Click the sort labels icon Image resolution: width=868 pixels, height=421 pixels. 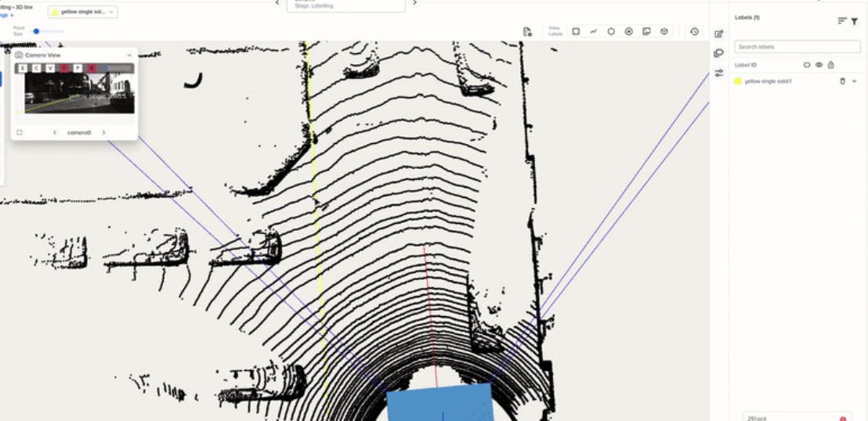click(x=842, y=21)
